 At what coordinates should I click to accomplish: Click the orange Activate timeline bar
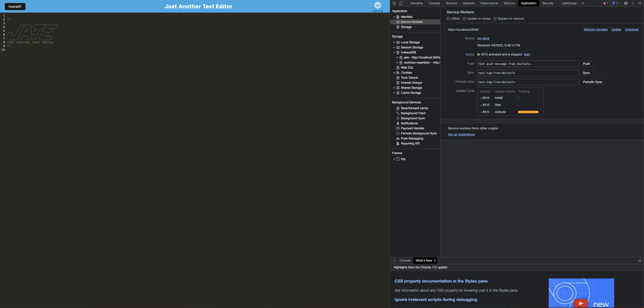point(529,112)
